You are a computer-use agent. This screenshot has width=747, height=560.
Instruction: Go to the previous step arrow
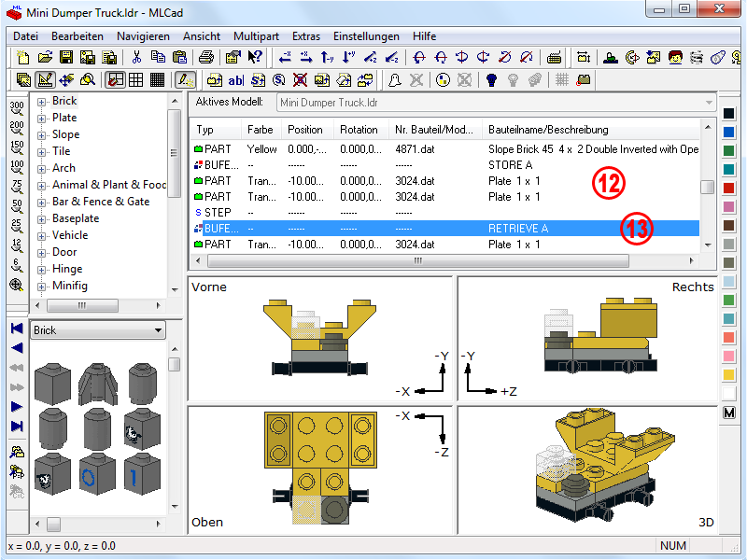pyautogui.click(x=17, y=348)
